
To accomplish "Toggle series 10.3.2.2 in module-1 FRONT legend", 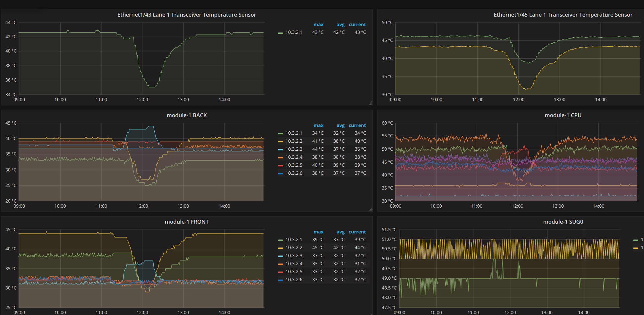I will click(x=294, y=248).
